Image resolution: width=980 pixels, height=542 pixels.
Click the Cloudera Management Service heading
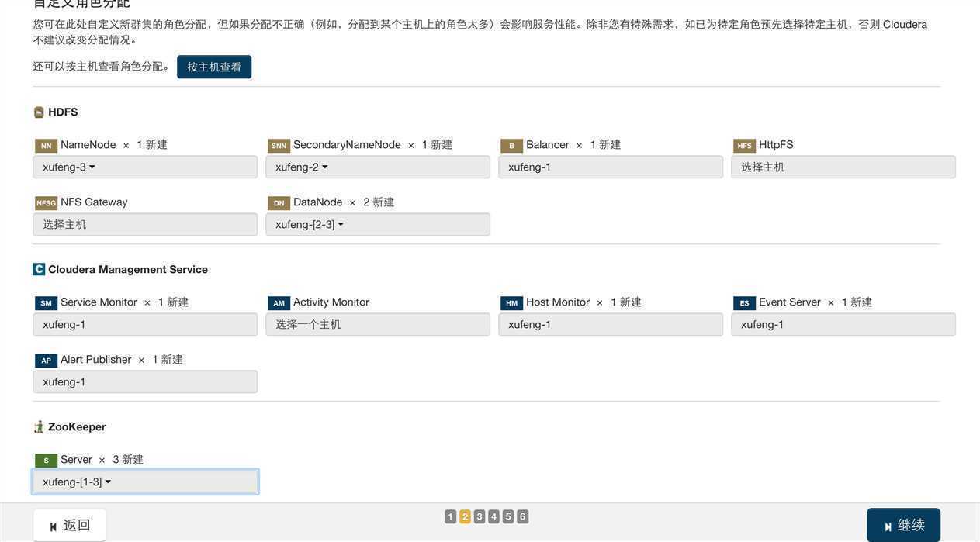coord(128,269)
